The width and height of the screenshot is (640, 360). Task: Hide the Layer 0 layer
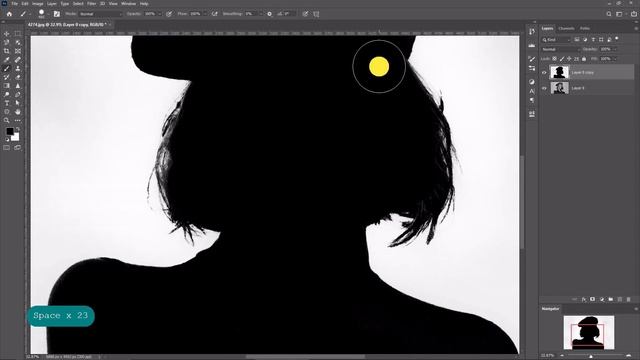(544, 88)
